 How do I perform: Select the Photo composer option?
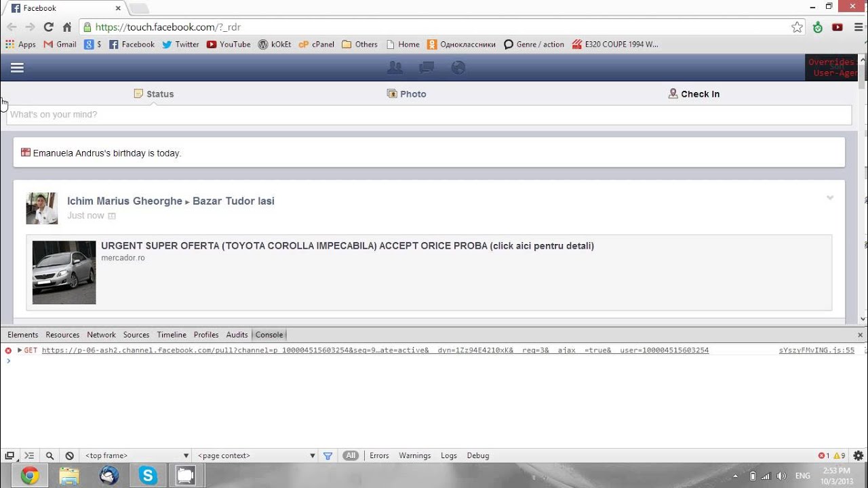point(407,94)
